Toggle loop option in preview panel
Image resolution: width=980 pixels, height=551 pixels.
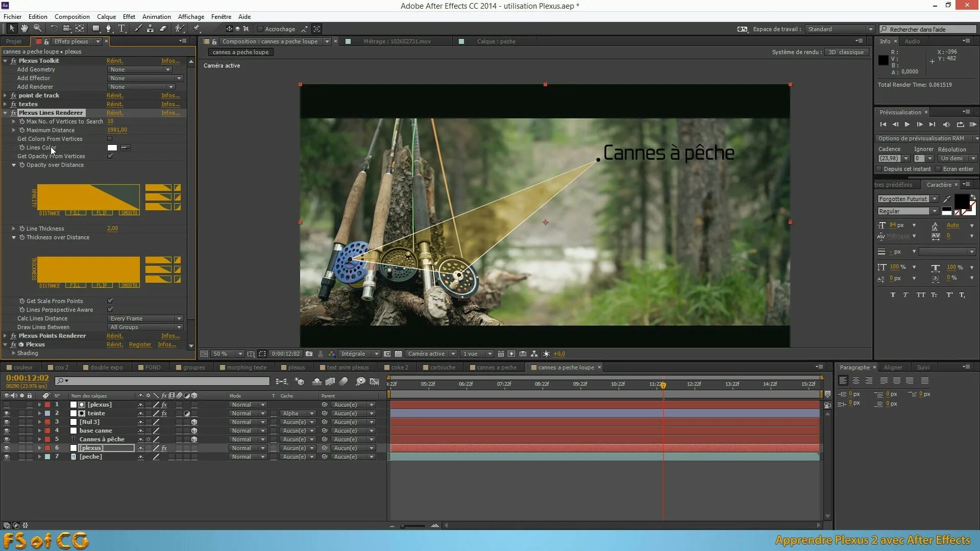pos(960,124)
